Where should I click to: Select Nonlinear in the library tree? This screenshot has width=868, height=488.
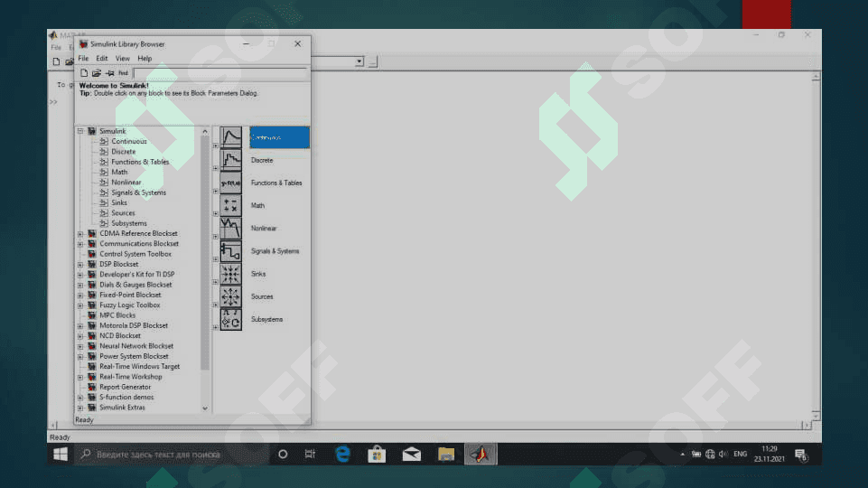click(126, 183)
